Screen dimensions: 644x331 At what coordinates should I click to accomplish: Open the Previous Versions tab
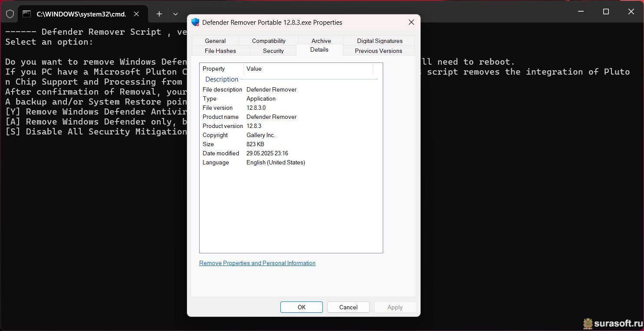[x=378, y=51]
